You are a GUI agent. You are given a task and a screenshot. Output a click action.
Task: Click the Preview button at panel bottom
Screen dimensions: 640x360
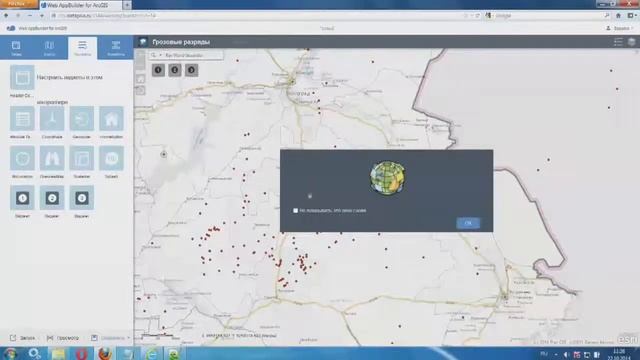tap(63, 338)
